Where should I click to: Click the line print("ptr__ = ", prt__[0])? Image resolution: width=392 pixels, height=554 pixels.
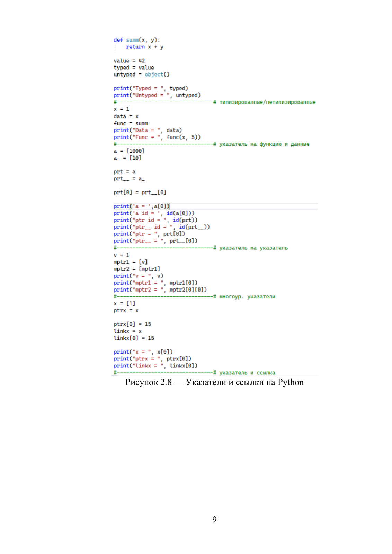(x=155, y=241)
